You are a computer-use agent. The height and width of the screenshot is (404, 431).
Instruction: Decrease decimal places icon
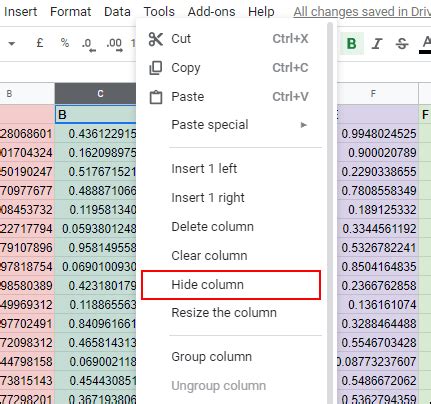[x=89, y=44]
